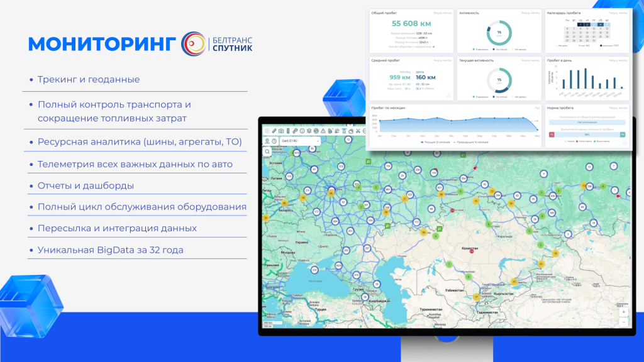Open period selector on Общий пробег card

[442, 13]
